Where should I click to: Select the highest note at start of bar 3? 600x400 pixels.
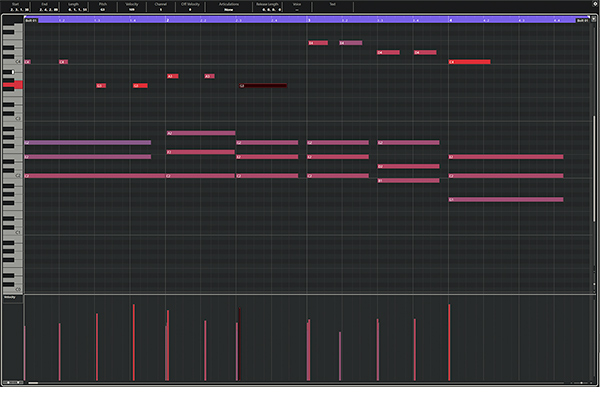[318, 43]
